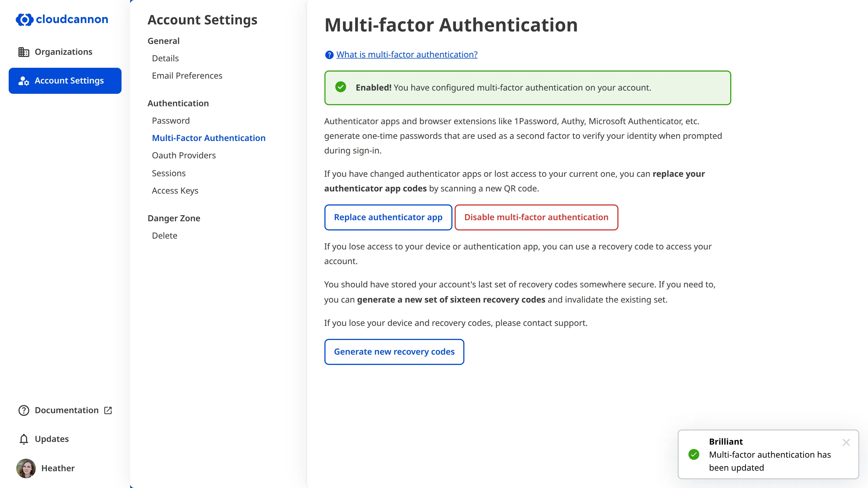Screen dimensions: 868x488
Task: Click the Updates bell icon
Action: (x=24, y=439)
